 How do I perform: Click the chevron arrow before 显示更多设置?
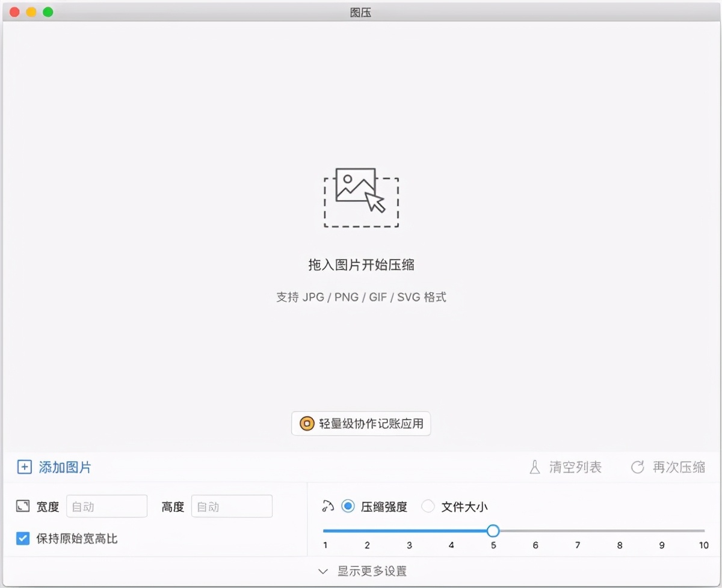pos(323,571)
